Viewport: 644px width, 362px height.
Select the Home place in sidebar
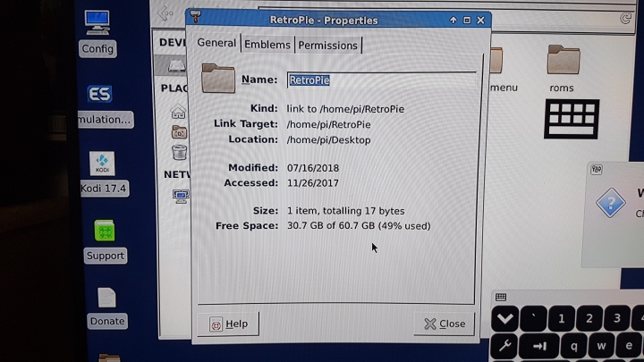tap(178, 112)
